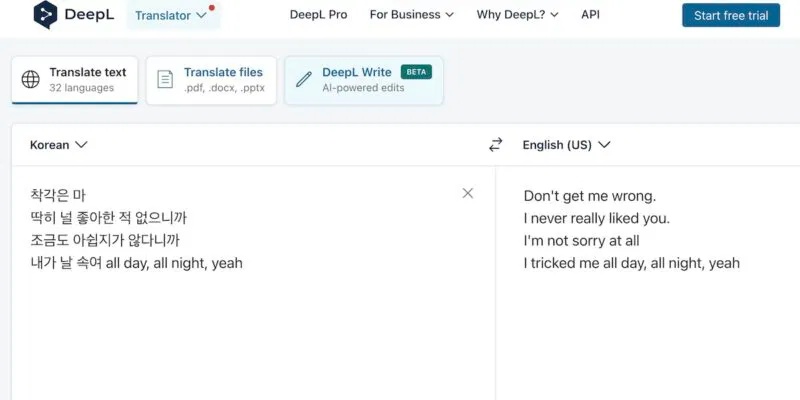Expand the English (US) target language selector
The height and width of the screenshot is (400, 800).
coord(566,145)
